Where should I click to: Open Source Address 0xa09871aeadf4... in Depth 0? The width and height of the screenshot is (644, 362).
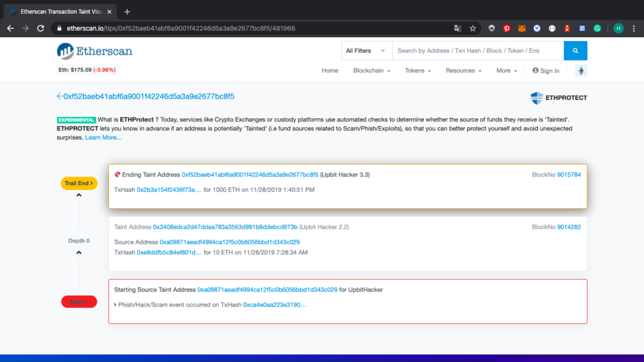(230, 242)
